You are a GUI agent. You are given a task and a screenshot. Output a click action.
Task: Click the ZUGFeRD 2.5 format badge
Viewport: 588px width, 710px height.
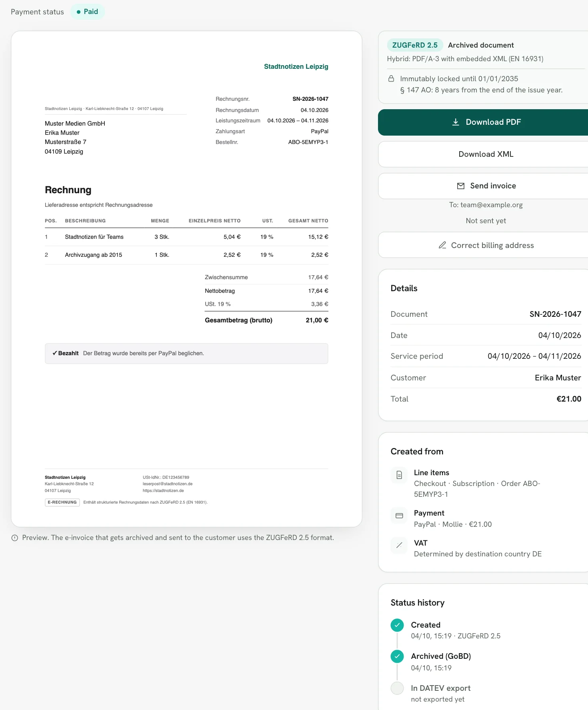pos(415,45)
